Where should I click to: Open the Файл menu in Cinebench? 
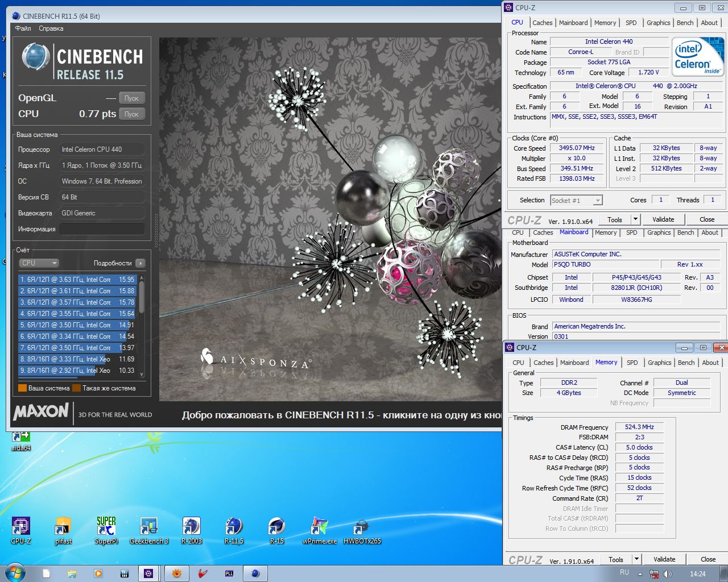[x=23, y=28]
